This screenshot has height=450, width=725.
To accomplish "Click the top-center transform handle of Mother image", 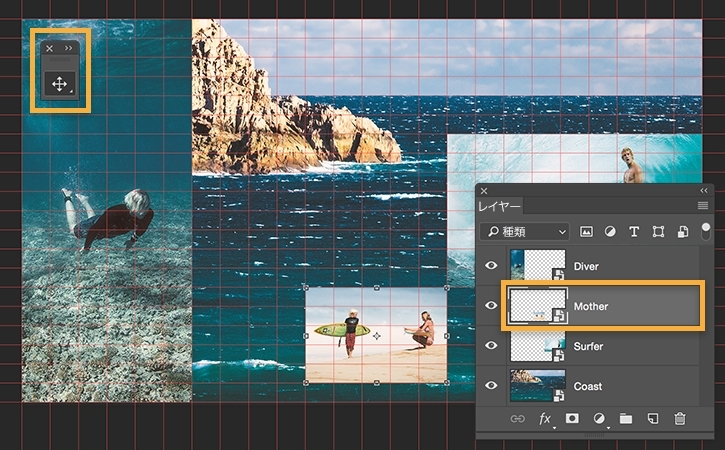I will (x=376, y=288).
